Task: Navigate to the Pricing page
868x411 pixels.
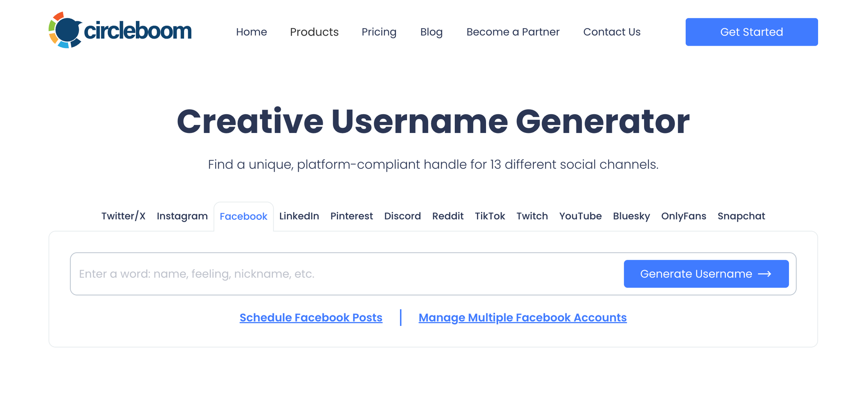Action: point(379,32)
